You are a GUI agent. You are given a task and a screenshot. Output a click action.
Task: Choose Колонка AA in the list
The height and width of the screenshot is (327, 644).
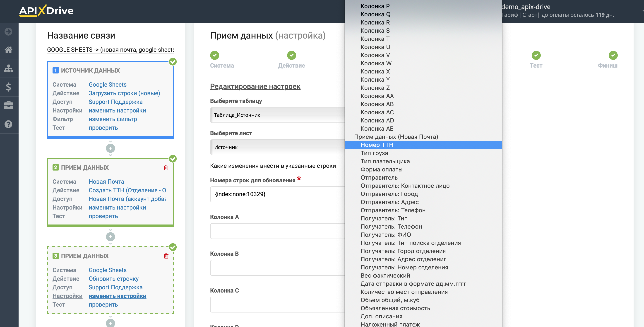(x=423, y=96)
